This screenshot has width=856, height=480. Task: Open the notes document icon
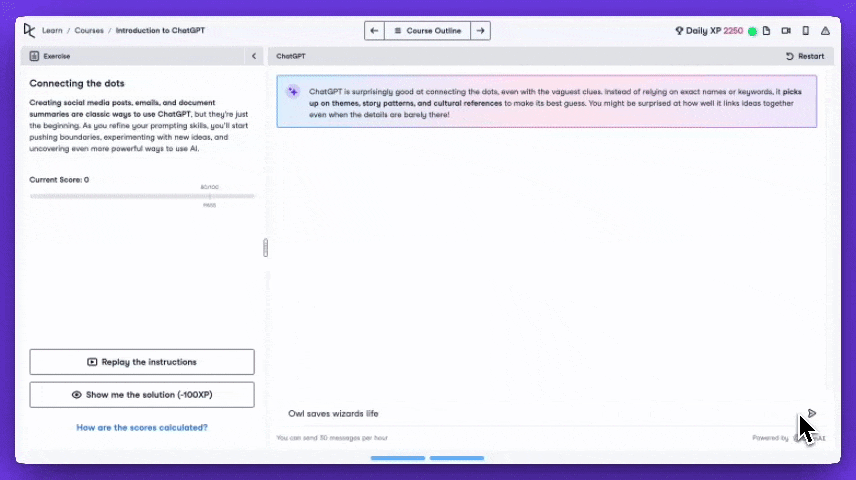(x=766, y=31)
